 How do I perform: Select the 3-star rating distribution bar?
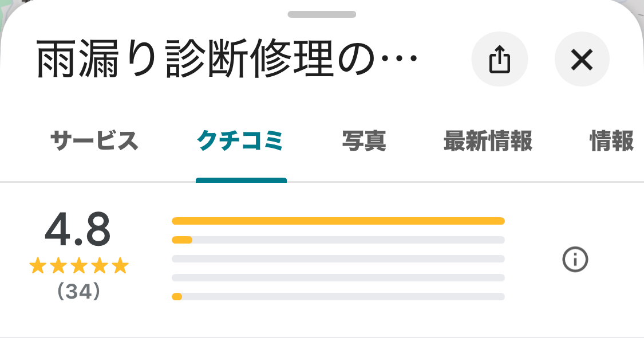(x=338, y=258)
